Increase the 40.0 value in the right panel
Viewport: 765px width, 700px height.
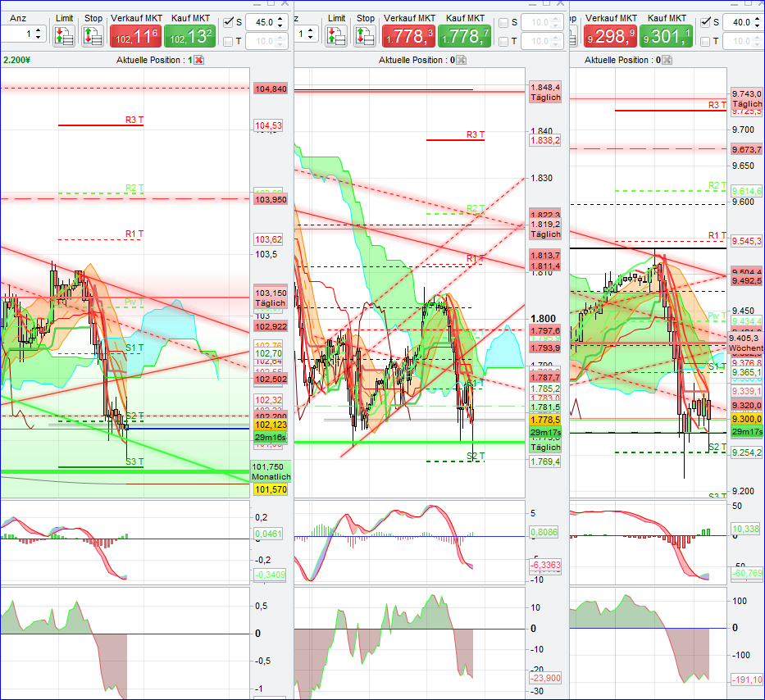pos(756,19)
